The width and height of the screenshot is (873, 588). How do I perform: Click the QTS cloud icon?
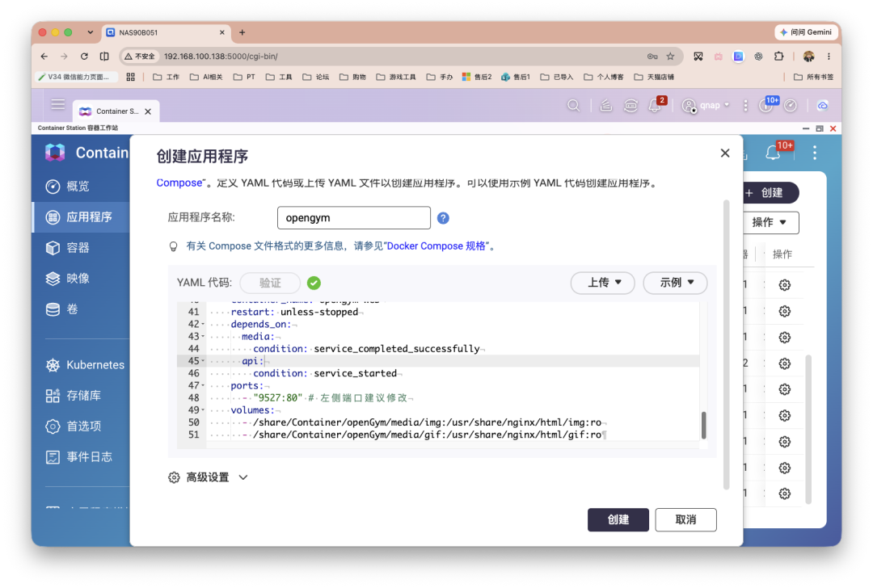click(822, 105)
